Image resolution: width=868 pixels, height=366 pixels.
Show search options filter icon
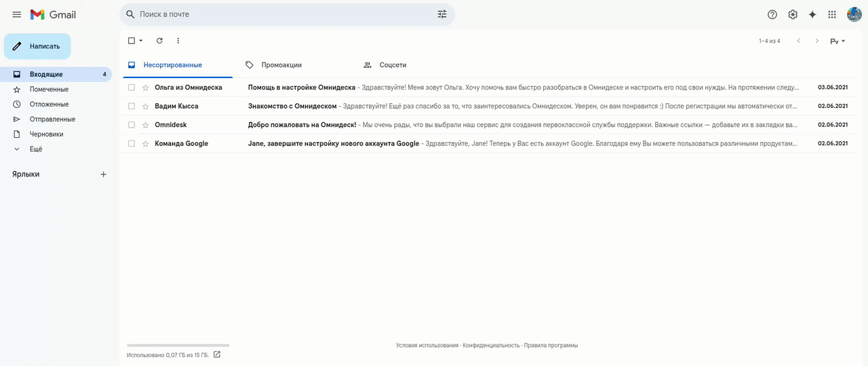coord(442,14)
